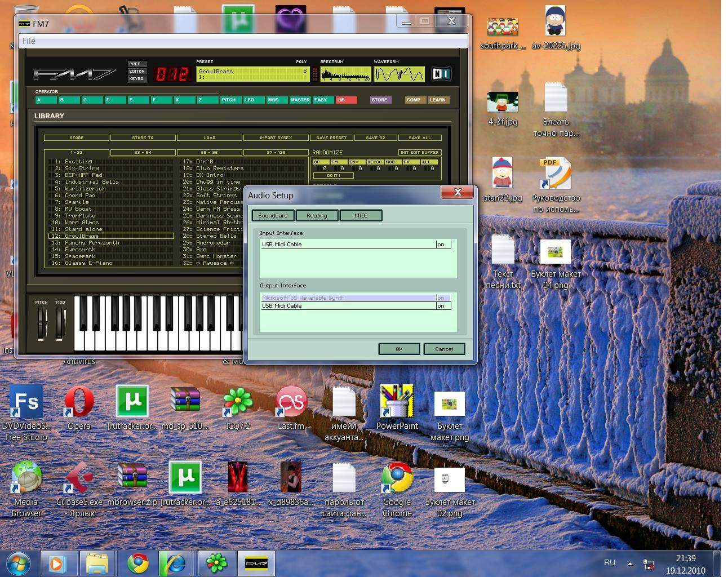This screenshot has height=577, width=728.
Task: Open the ICQ7.2 desktop shortcut
Action: pyautogui.click(x=238, y=407)
